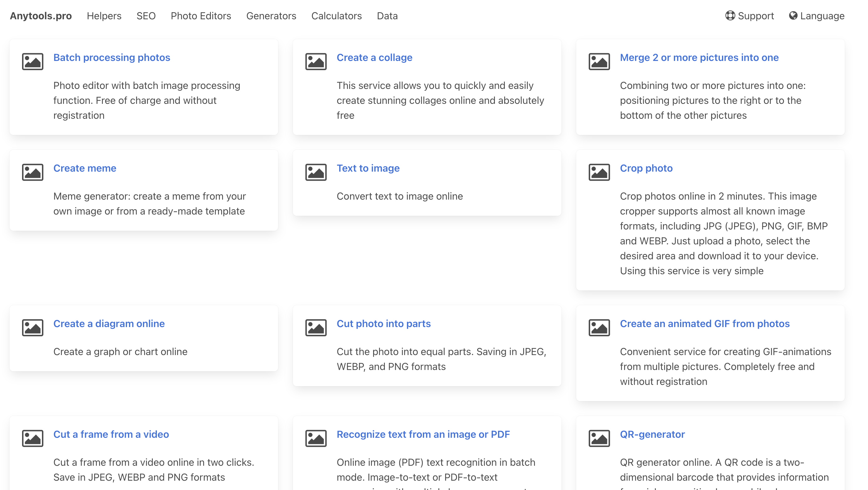Click the image icon next to Cut photo into parts
The image size is (868, 490).
pos(316,327)
